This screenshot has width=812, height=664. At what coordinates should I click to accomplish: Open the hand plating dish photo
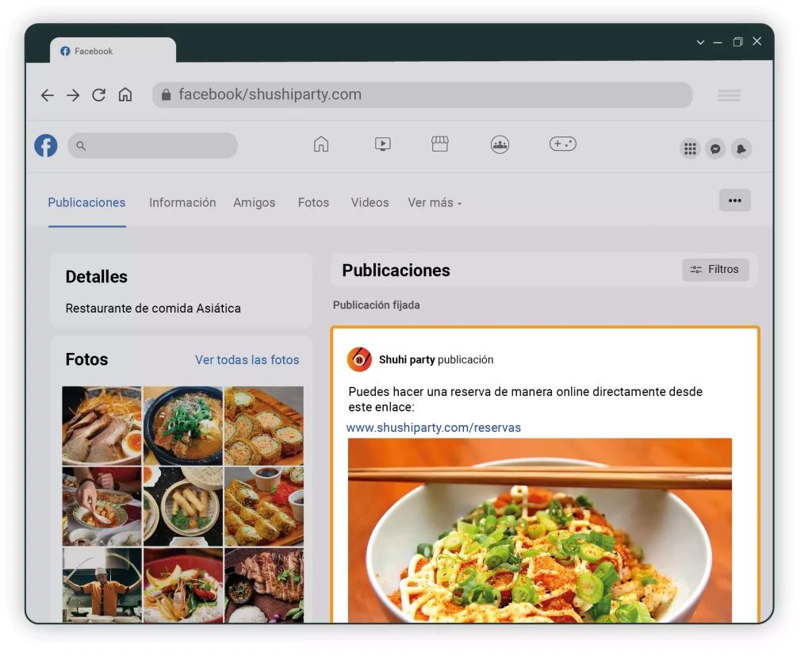pos(101,507)
